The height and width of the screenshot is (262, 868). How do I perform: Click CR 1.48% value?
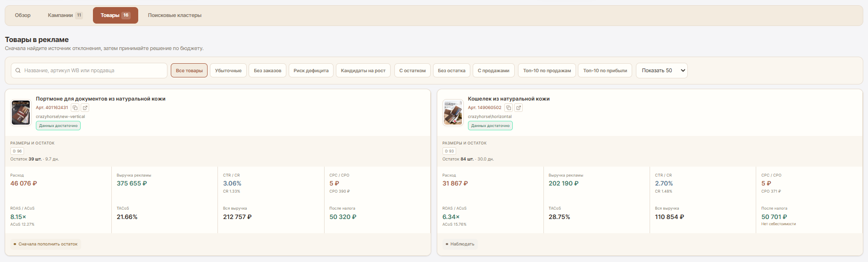(x=663, y=191)
